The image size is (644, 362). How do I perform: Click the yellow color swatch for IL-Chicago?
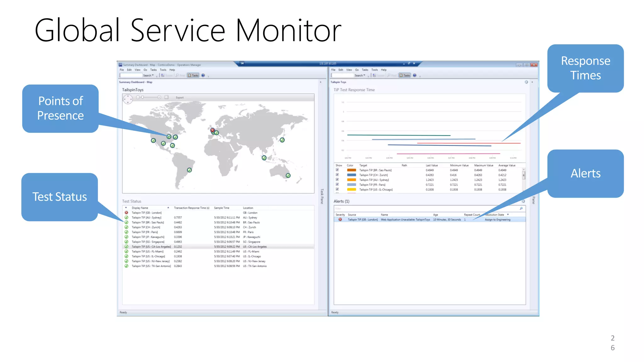point(352,189)
